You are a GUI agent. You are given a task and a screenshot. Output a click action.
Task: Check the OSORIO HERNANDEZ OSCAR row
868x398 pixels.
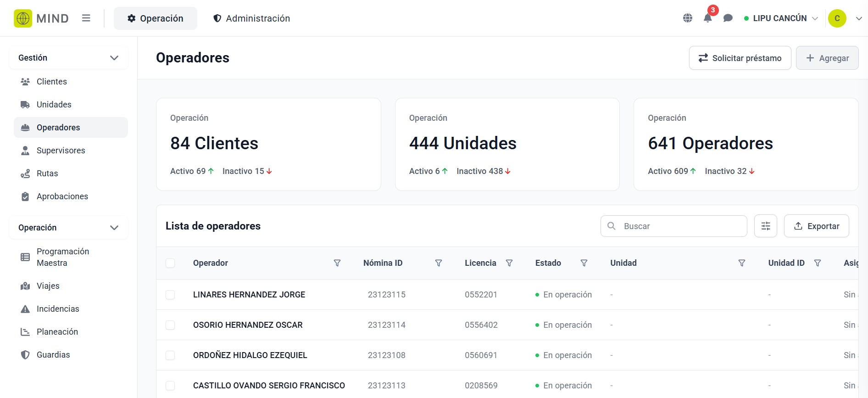pos(170,325)
